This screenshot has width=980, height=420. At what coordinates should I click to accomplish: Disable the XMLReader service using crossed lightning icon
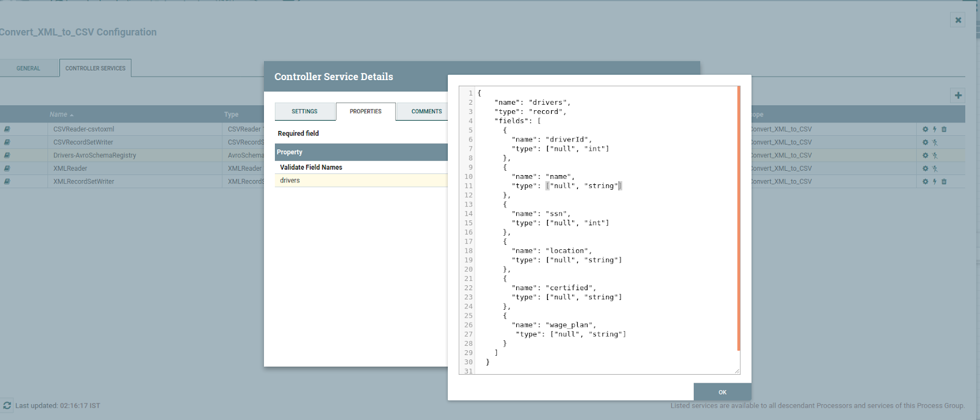tap(935, 168)
